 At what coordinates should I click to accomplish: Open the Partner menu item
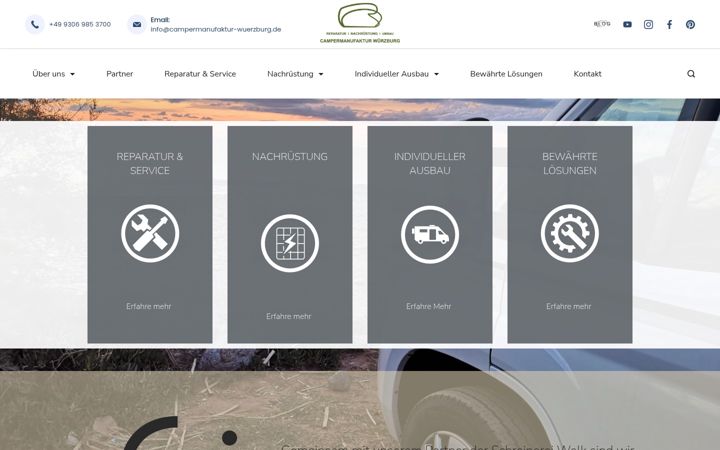tap(119, 74)
